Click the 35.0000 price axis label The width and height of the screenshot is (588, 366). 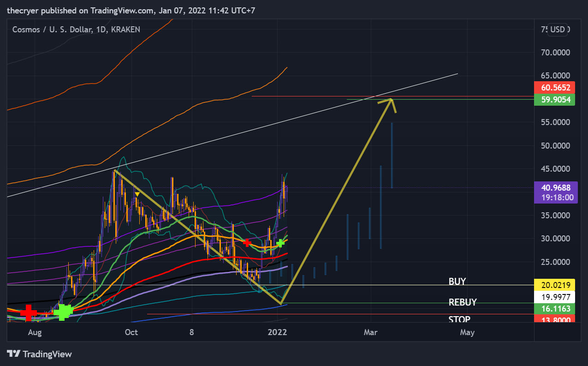pos(555,216)
